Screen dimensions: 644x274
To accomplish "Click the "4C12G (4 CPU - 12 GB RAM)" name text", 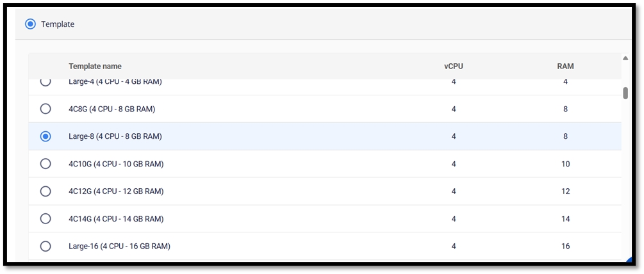I will [x=116, y=191].
